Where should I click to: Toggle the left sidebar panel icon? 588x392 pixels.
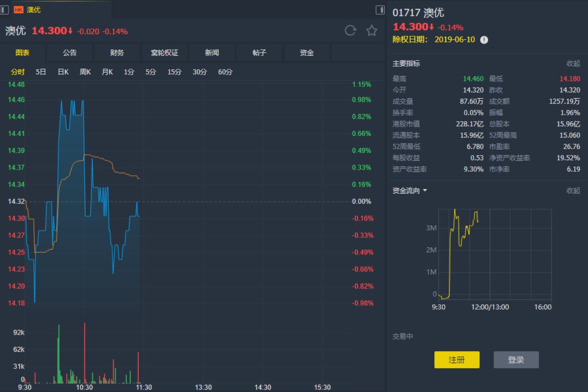tap(5, 9)
